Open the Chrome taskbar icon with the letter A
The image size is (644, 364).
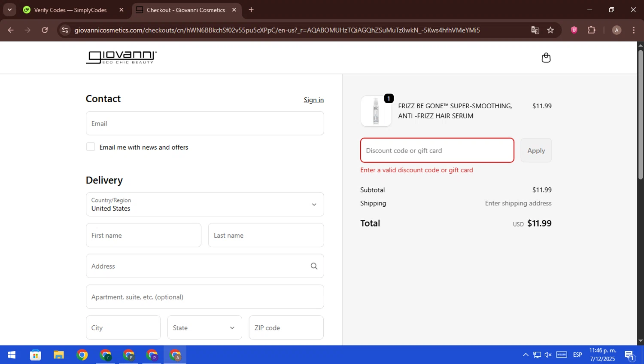pyautogui.click(x=175, y=355)
